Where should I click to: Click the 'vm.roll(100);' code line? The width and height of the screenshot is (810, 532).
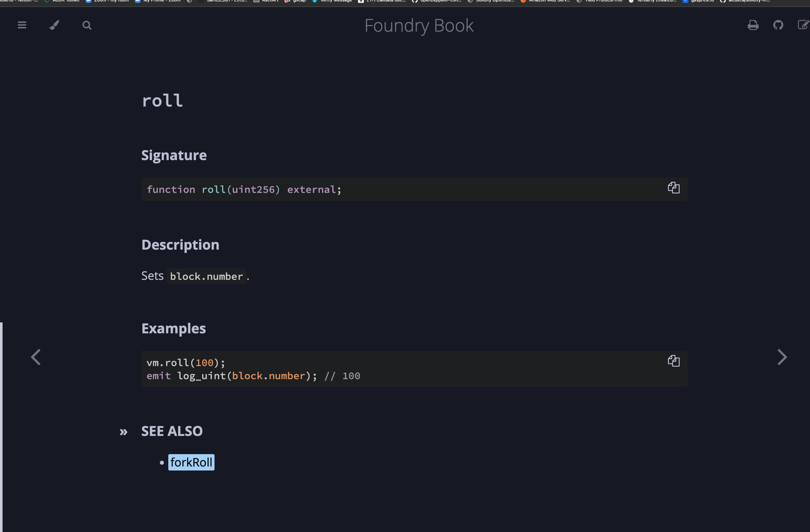click(186, 363)
